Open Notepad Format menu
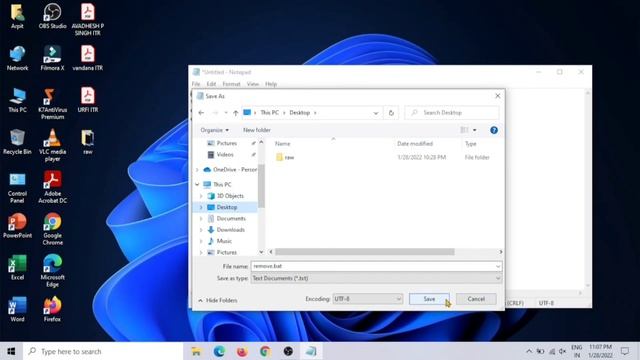 tap(231, 84)
